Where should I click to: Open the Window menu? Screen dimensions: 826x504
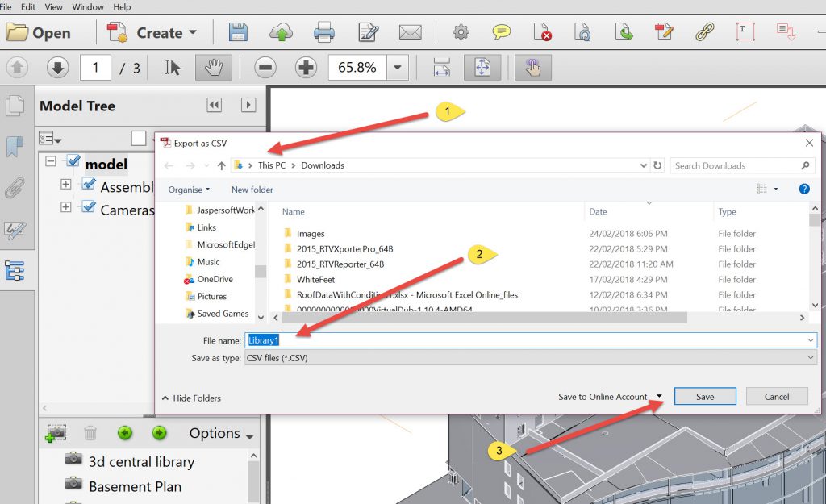pyautogui.click(x=87, y=6)
